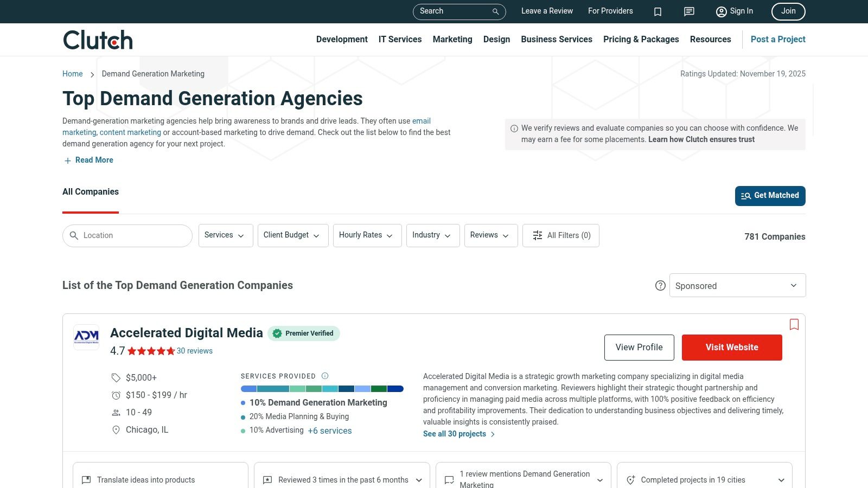The width and height of the screenshot is (868, 488).
Task: Open the Marketing menu
Action: [x=452, y=40]
